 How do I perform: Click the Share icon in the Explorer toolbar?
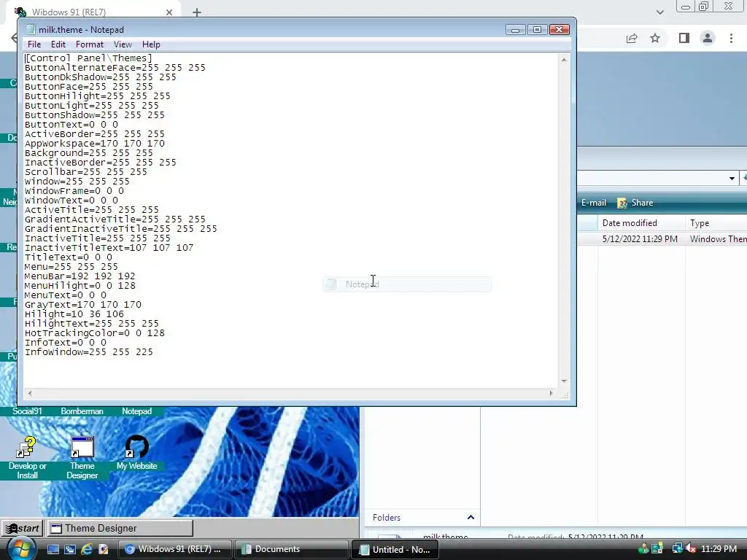coord(622,203)
